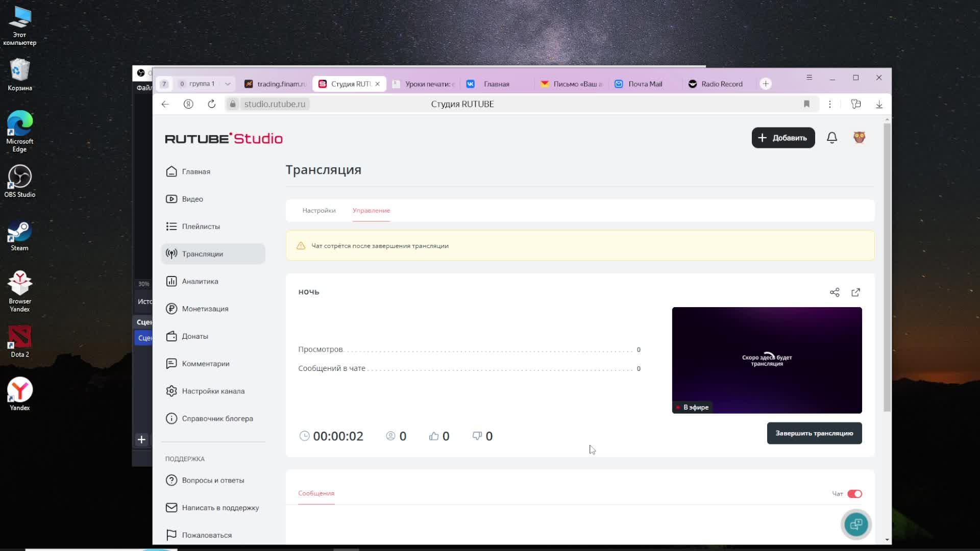Screen dimensions: 980x551
Task: Click the Добавить button
Action: coord(782,138)
